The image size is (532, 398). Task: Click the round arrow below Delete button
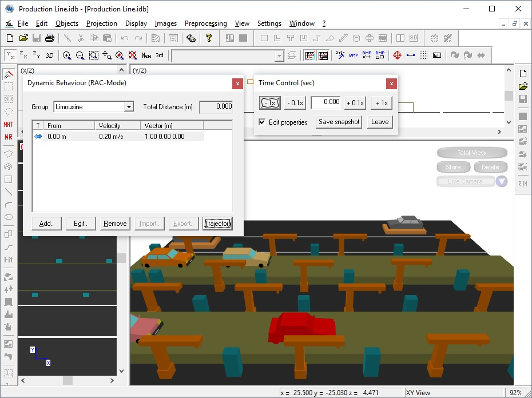[502, 181]
